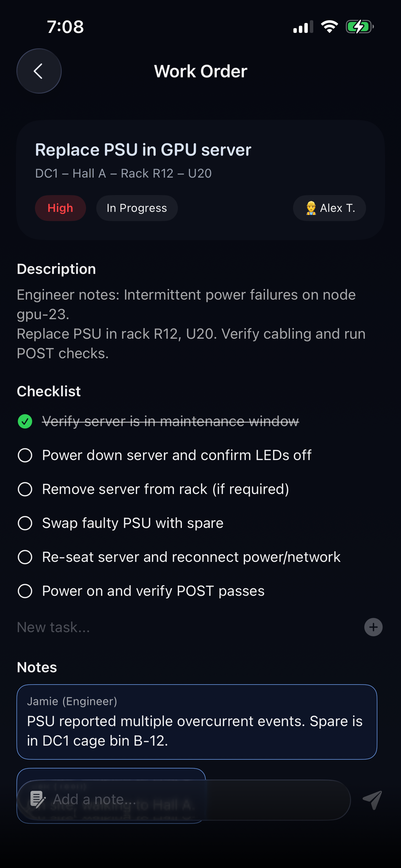Open Jamie (Engineer) note card
The width and height of the screenshot is (401, 868).
(x=197, y=722)
